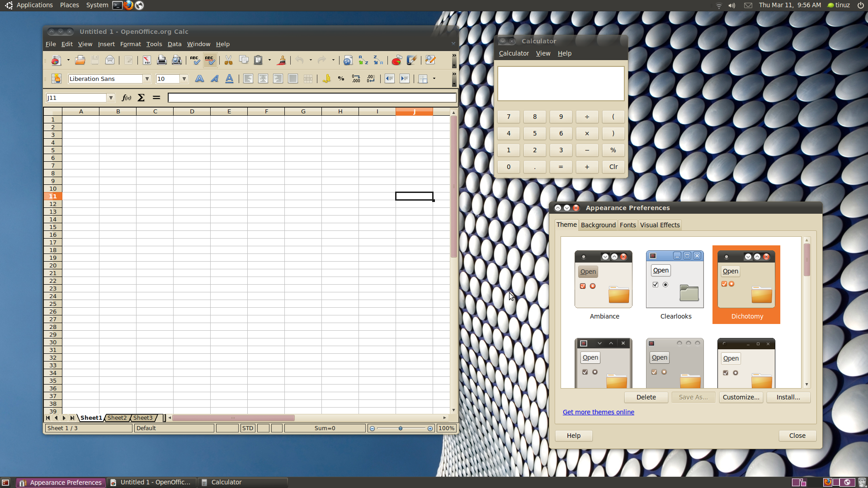Toggle Align Left

(248, 79)
